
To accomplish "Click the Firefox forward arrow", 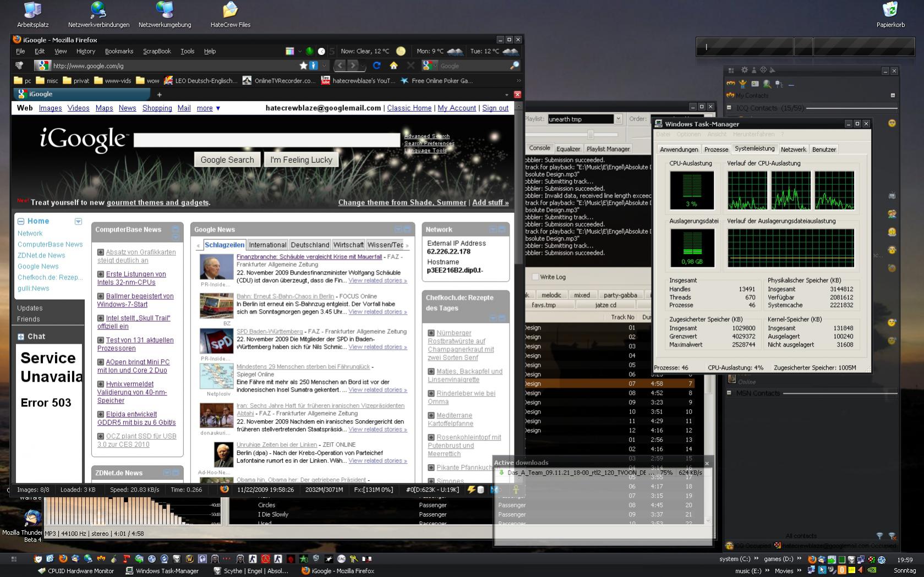I will [353, 65].
